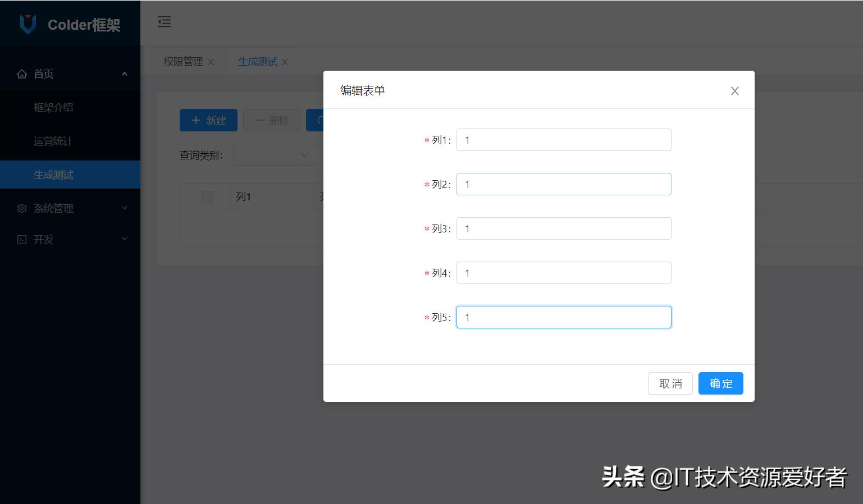Open the 查询类别 dropdown
Viewport: 863px width, 504px height.
275,155
